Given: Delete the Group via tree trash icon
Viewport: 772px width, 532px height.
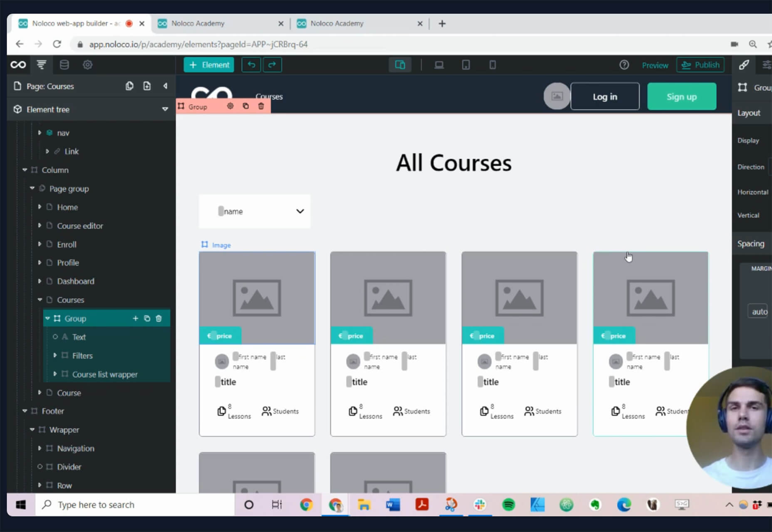Looking at the screenshot, I should coord(158,318).
